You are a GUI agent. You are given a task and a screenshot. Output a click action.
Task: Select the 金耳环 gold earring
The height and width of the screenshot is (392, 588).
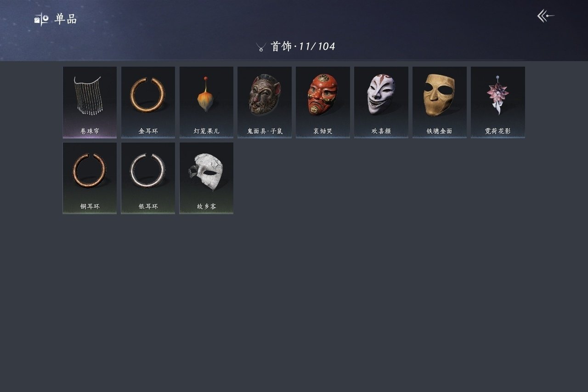pyautogui.click(x=148, y=102)
